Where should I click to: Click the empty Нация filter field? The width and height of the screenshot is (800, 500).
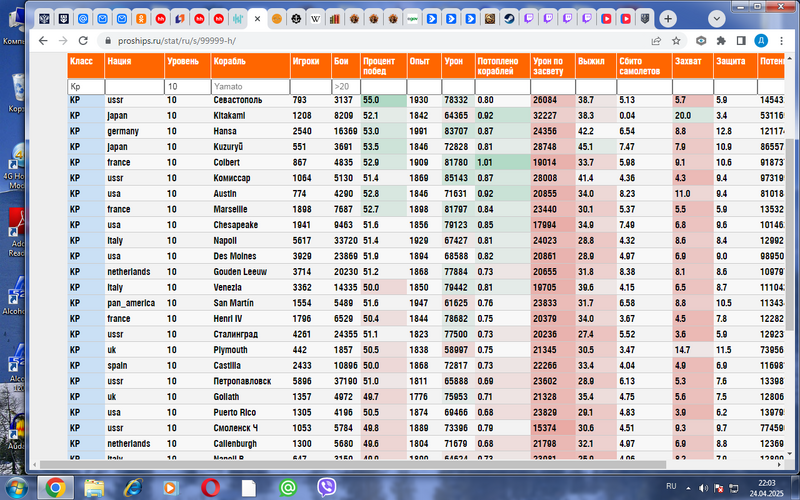134,86
